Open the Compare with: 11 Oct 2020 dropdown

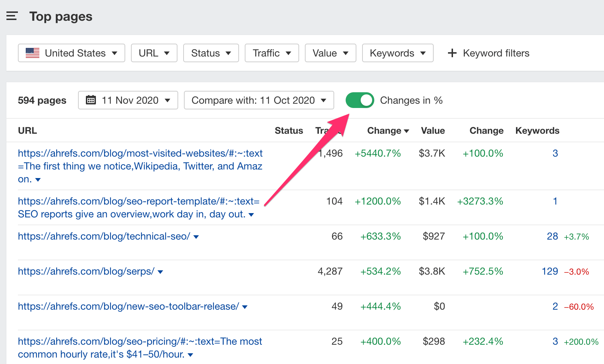[259, 100]
